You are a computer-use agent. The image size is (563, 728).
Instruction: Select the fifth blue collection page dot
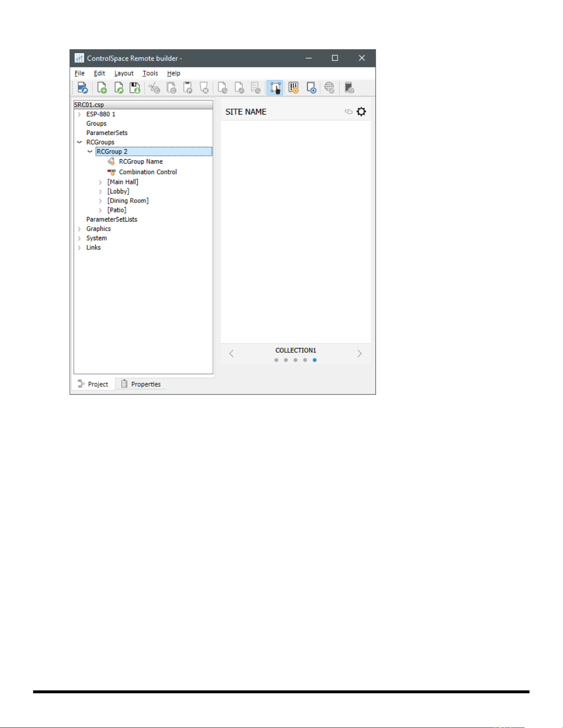pos(315,360)
